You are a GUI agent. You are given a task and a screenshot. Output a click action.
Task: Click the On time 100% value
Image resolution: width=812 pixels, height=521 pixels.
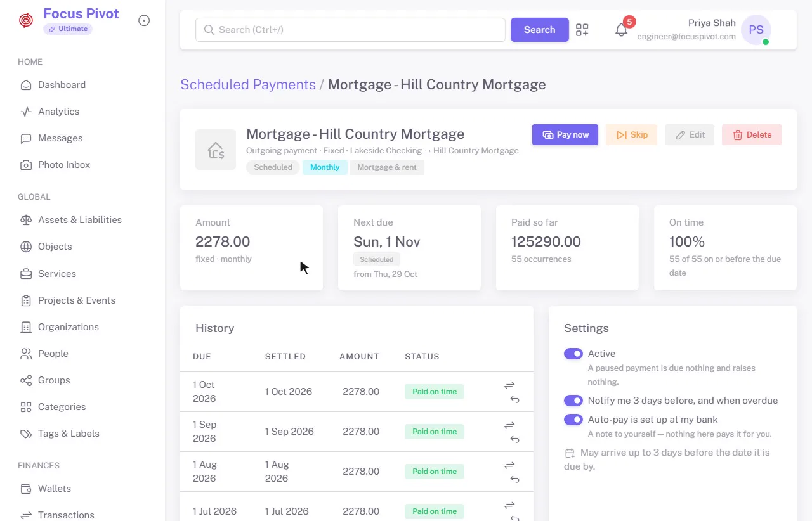[x=687, y=241]
